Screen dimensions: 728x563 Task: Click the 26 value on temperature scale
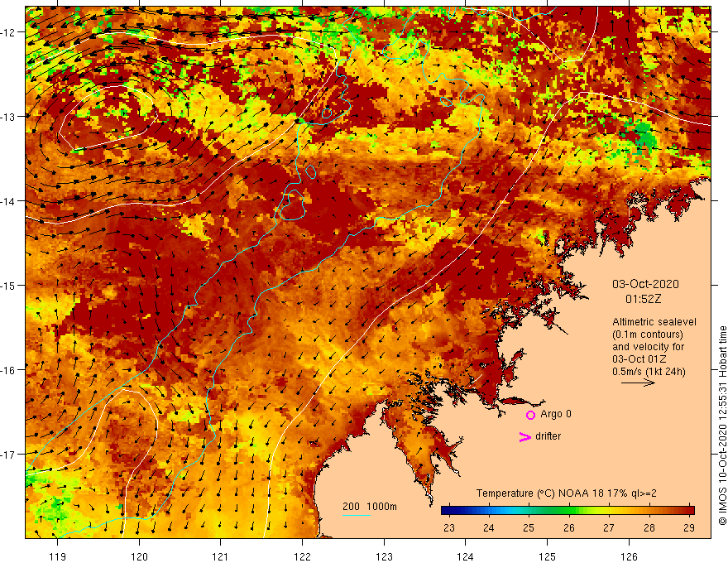[x=569, y=527]
